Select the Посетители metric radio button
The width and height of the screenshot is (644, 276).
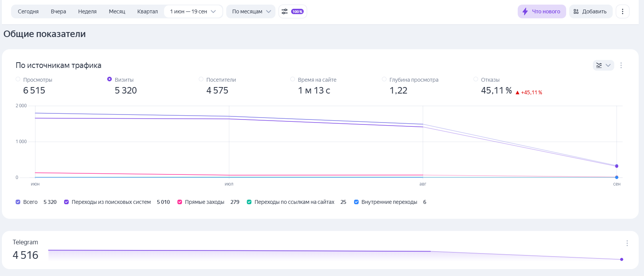click(x=201, y=79)
